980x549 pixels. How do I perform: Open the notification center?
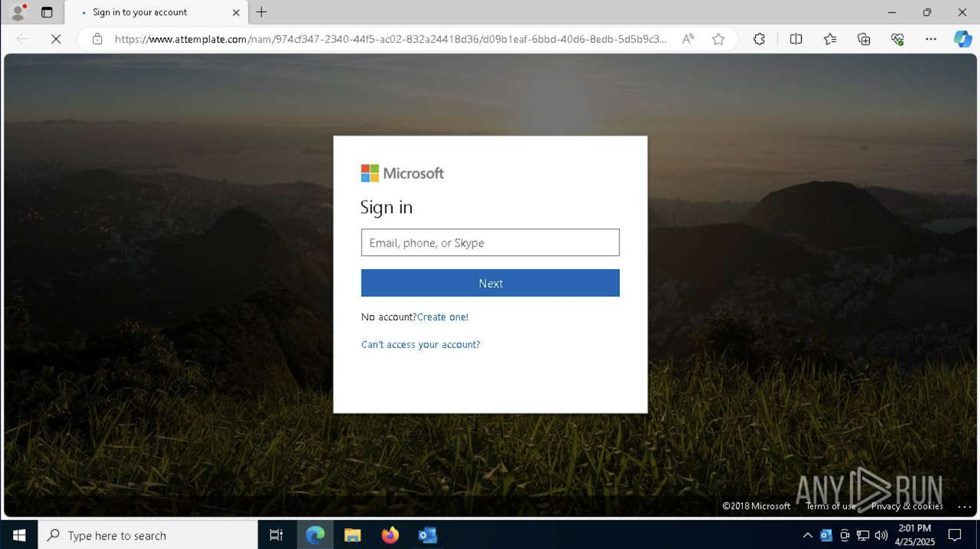pos(954,536)
